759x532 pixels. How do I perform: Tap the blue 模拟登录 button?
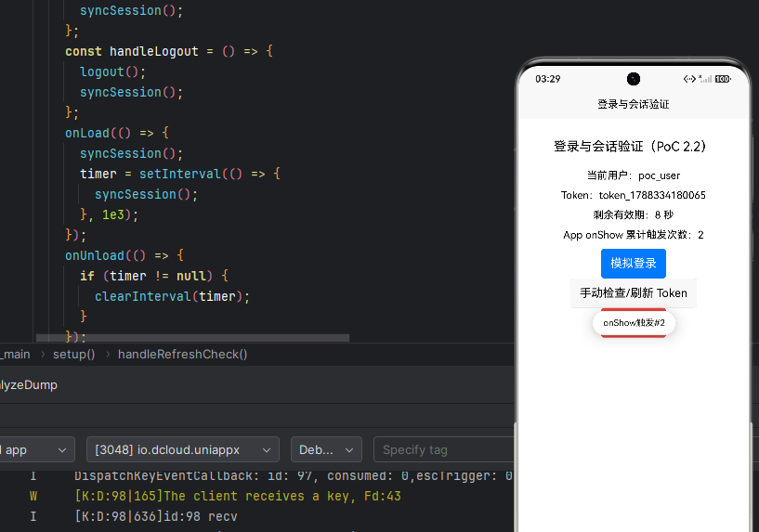tap(634, 264)
